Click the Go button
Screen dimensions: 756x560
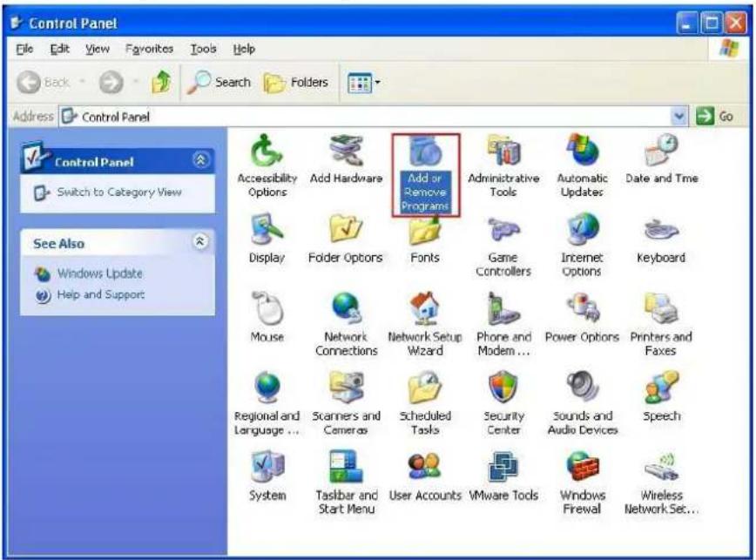pos(714,116)
